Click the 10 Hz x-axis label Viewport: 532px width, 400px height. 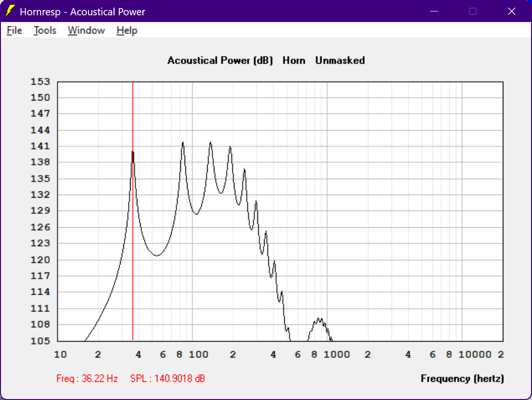coord(60,355)
